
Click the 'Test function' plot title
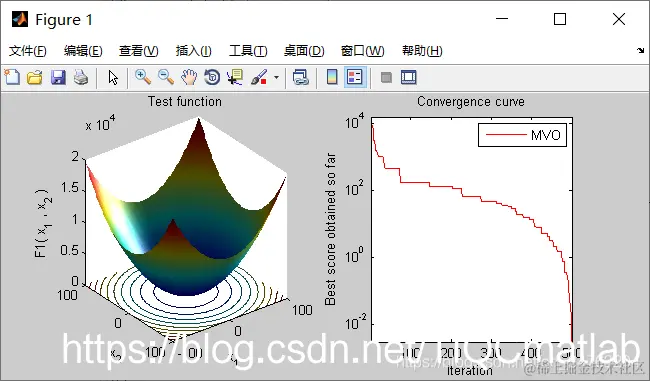click(x=185, y=102)
